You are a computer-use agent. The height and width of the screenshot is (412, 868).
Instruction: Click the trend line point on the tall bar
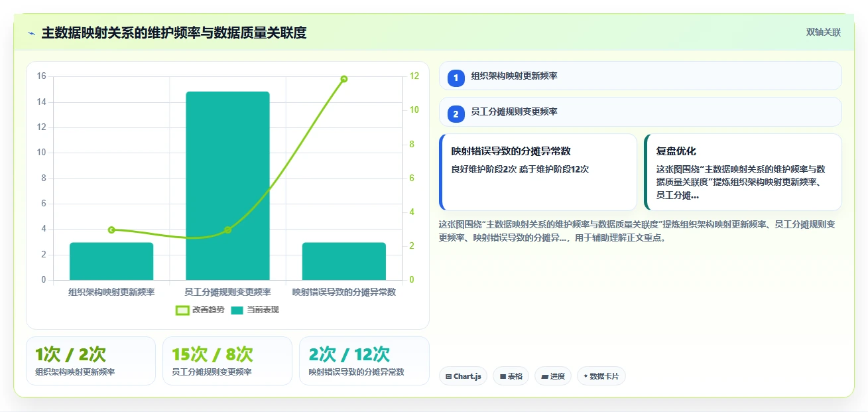click(227, 230)
